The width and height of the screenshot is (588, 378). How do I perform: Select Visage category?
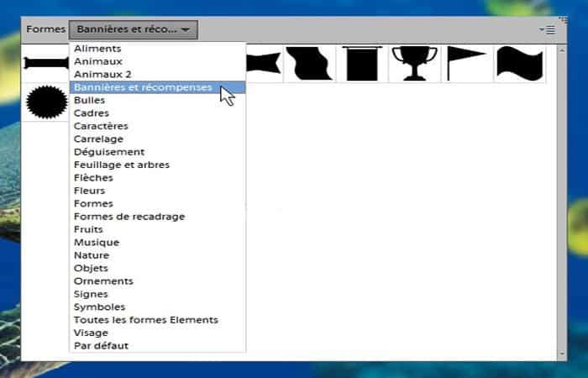(158, 333)
